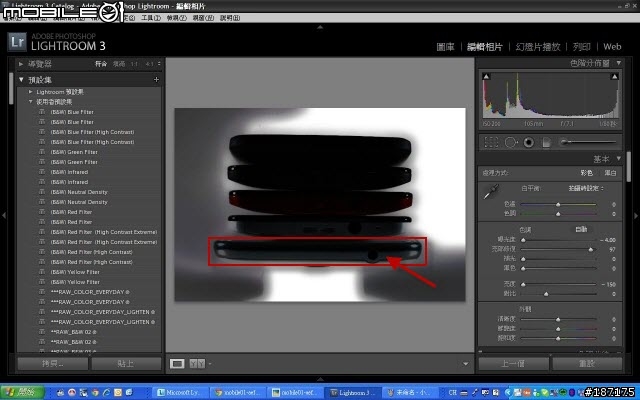640x400 pixels.
Task: Click the 重設 reset button
Action: (587, 363)
